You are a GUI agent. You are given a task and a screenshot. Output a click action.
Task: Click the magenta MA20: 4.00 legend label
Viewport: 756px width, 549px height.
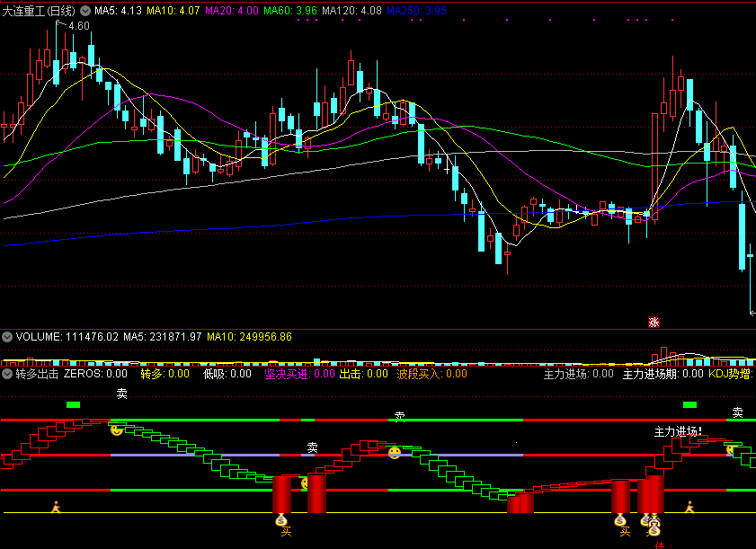coord(232,11)
